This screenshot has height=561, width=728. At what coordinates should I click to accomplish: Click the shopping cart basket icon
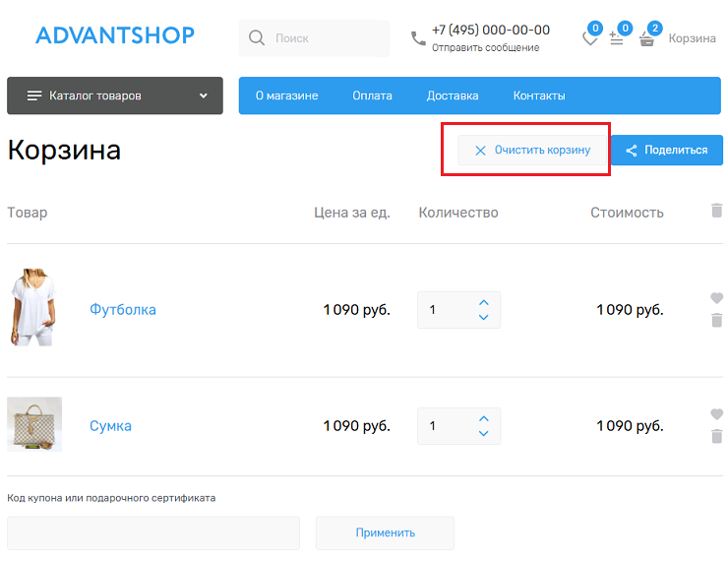tap(646, 39)
